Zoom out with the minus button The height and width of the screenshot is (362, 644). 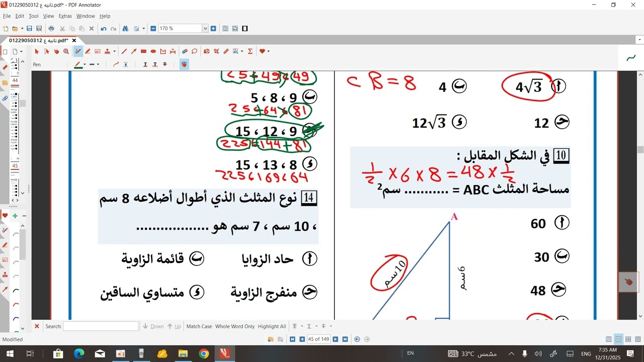pos(153,29)
